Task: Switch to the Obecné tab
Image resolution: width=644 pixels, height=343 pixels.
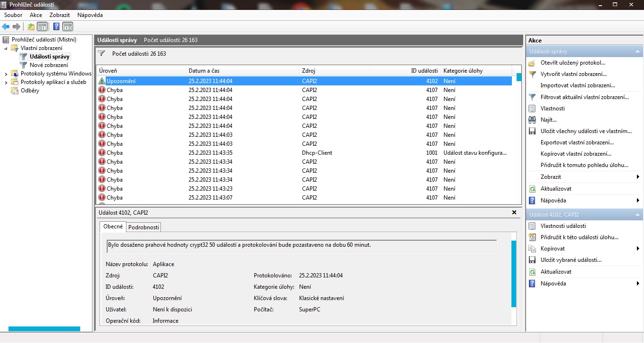Action: coord(113,226)
